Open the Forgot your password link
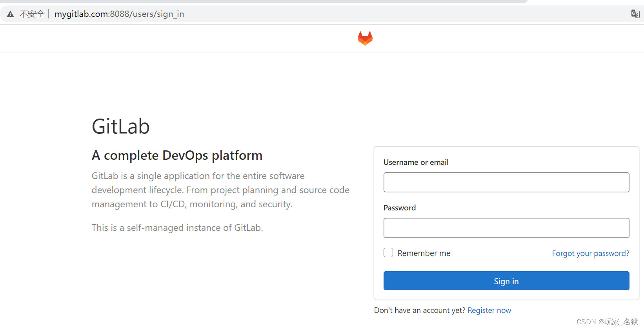 pyautogui.click(x=591, y=253)
